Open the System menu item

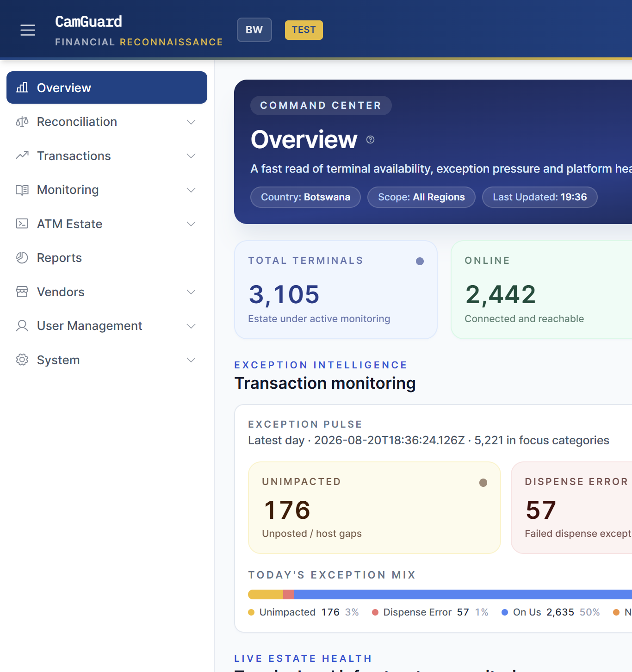(x=107, y=360)
